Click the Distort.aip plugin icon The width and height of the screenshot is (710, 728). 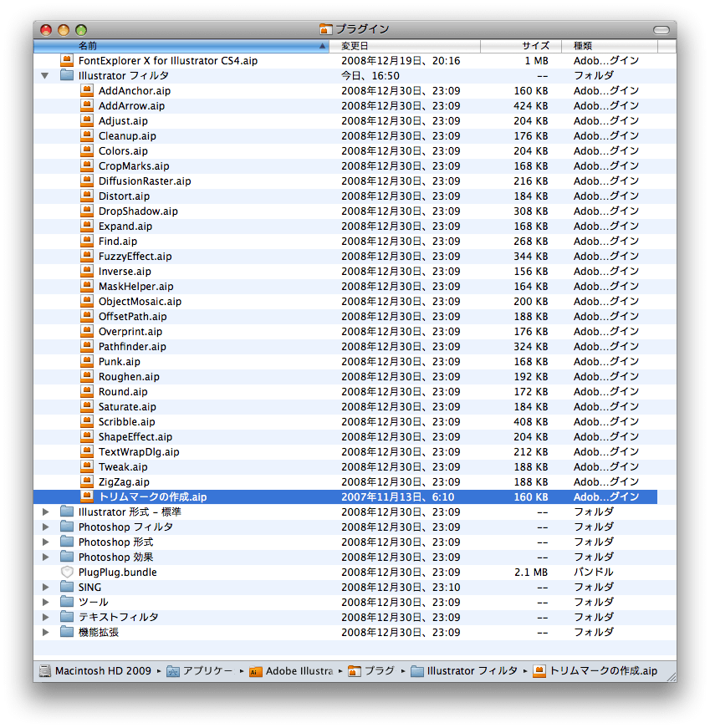[87, 196]
